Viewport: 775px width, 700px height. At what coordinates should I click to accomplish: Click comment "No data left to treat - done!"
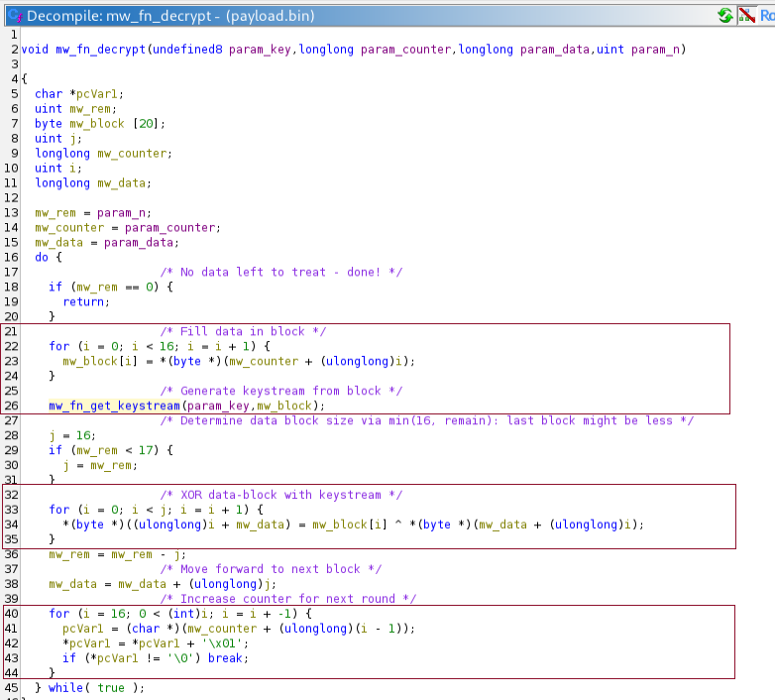280,273
